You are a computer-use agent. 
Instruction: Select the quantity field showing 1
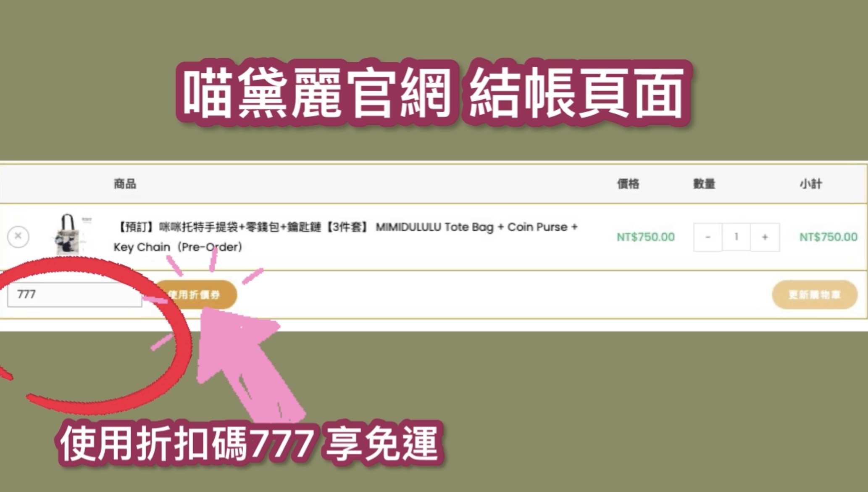click(x=736, y=237)
